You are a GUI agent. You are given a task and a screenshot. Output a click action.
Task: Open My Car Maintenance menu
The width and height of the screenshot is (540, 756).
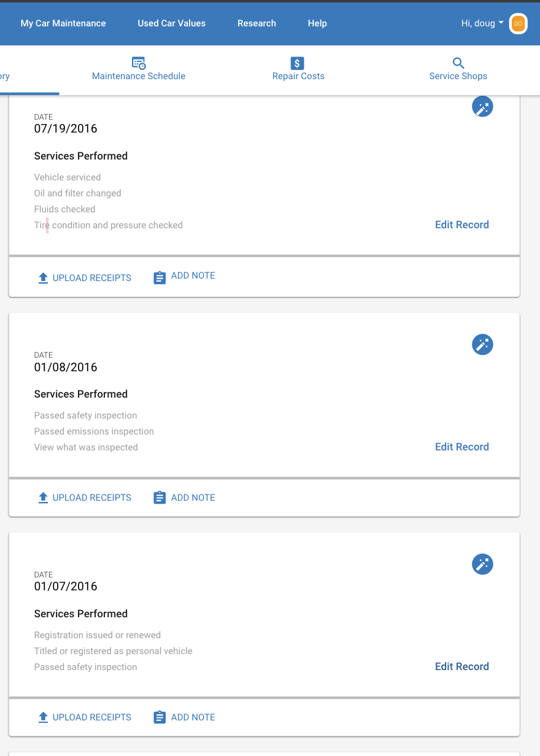click(63, 23)
